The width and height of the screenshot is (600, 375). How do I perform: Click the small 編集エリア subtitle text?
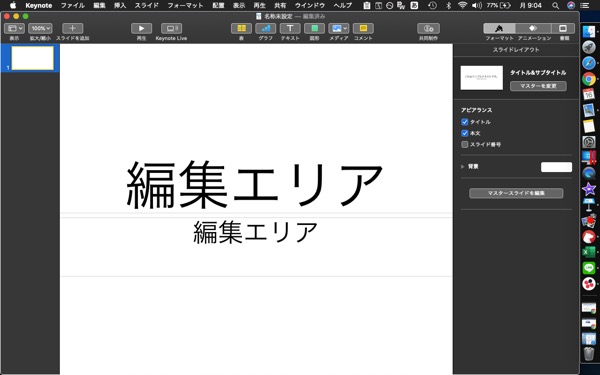pos(255,232)
